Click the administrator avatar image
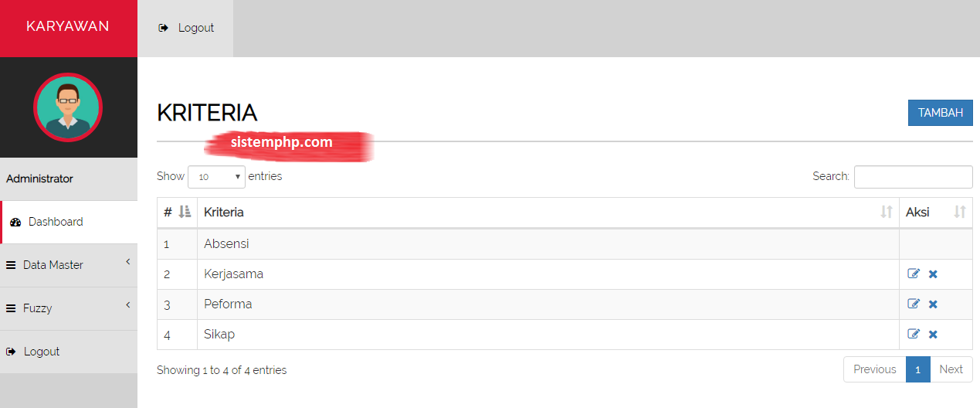The width and height of the screenshot is (980, 408). [x=68, y=107]
